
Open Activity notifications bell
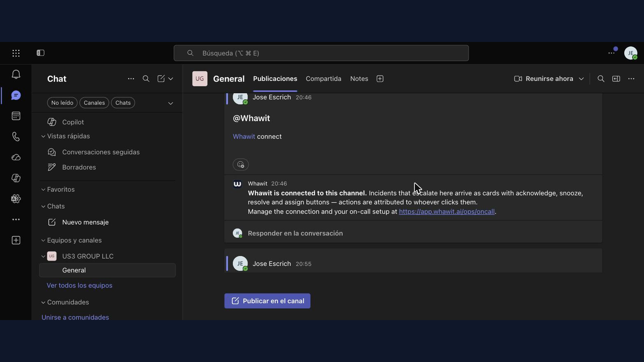coord(16,74)
